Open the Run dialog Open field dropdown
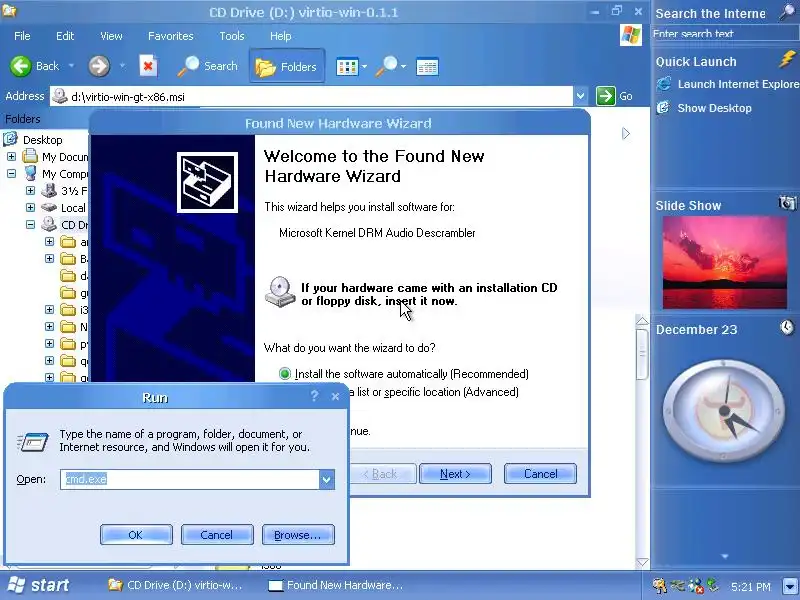 tap(327, 479)
